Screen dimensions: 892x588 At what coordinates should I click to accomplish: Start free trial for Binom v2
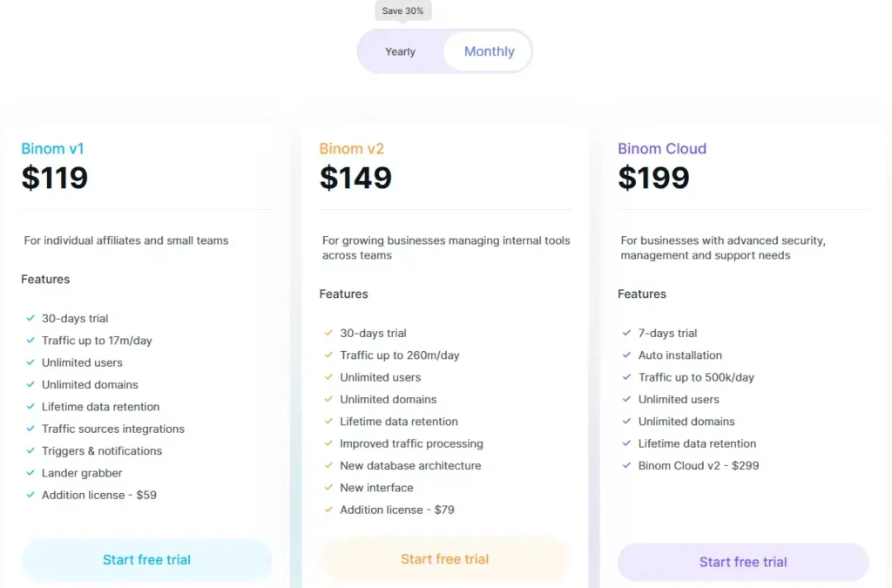click(444, 561)
